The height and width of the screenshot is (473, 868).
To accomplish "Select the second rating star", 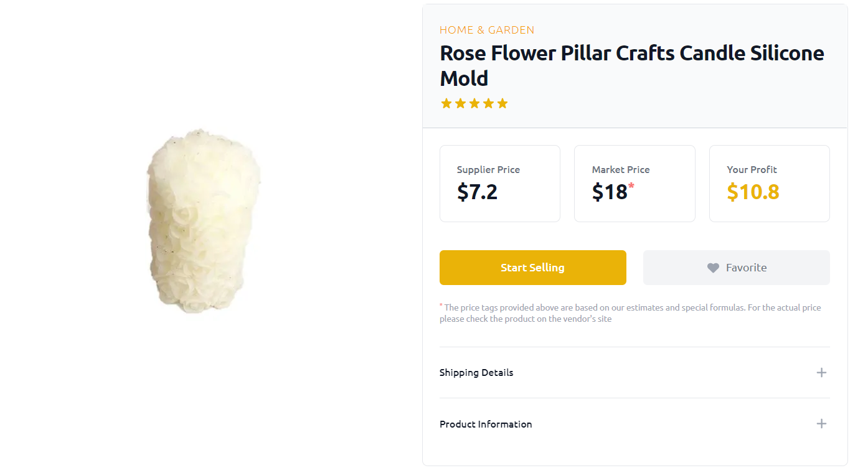I will point(460,103).
